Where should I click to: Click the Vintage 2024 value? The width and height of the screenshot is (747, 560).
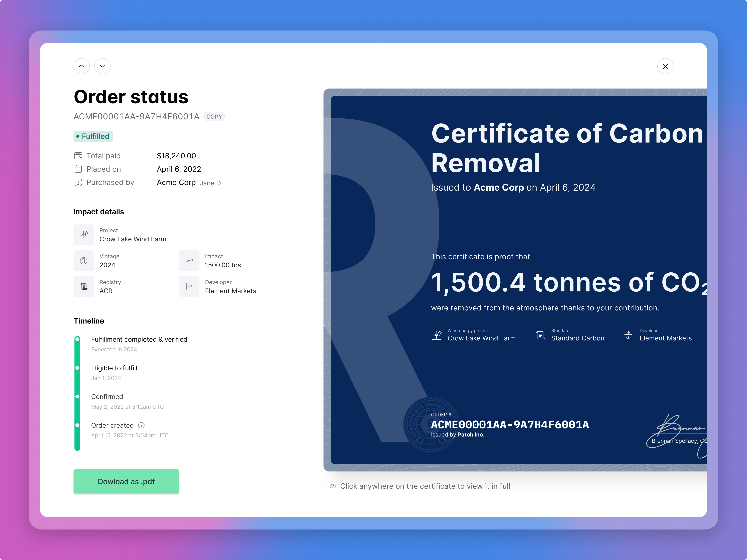pos(107,265)
